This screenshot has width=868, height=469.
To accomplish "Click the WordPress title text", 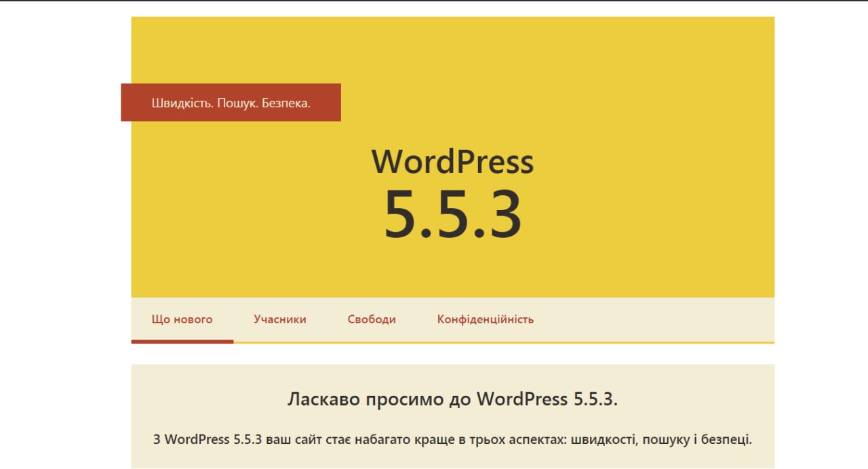I will click(453, 162).
